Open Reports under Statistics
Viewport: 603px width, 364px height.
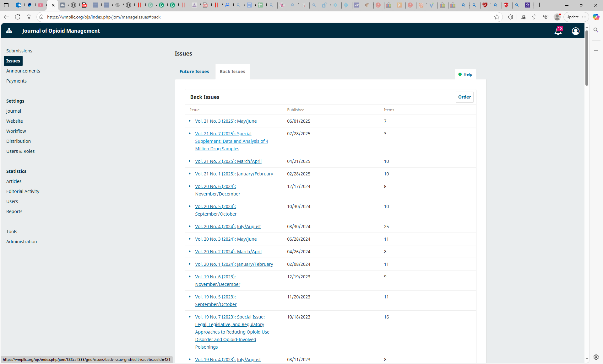point(14,211)
